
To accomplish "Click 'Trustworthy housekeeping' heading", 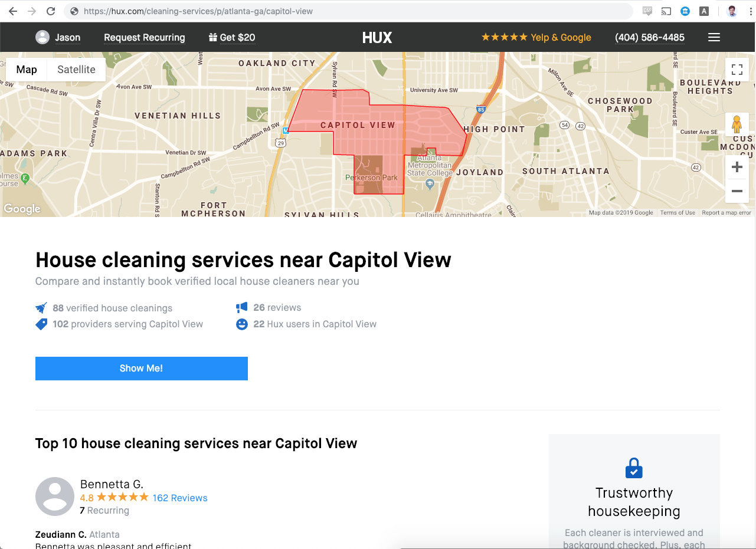I will [x=634, y=502].
